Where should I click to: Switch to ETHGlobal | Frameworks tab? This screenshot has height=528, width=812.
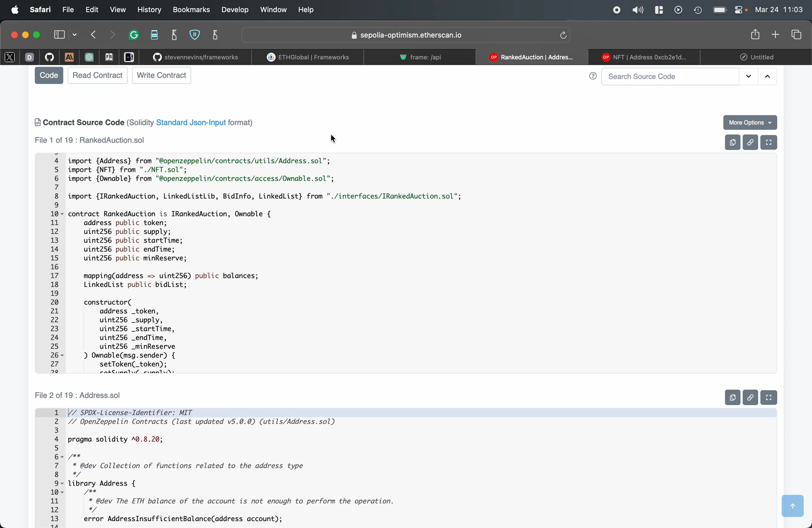coord(308,57)
